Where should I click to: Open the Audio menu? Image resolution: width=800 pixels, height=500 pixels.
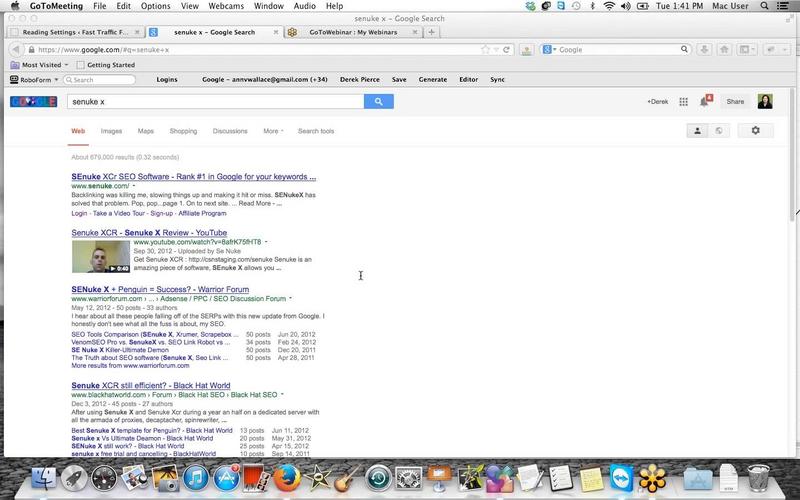304,6
